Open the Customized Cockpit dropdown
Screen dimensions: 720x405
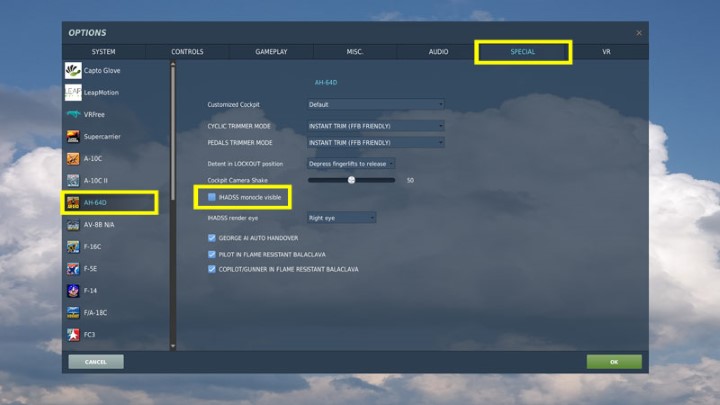pos(375,104)
